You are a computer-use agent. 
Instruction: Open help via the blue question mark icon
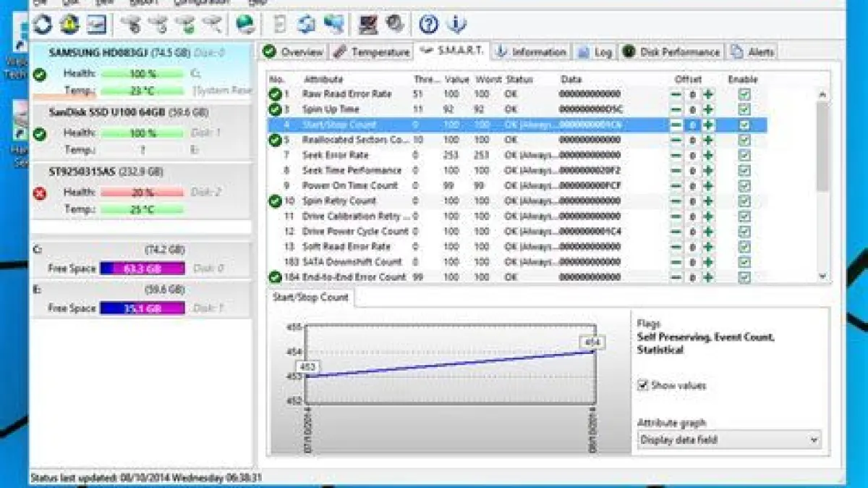[428, 25]
